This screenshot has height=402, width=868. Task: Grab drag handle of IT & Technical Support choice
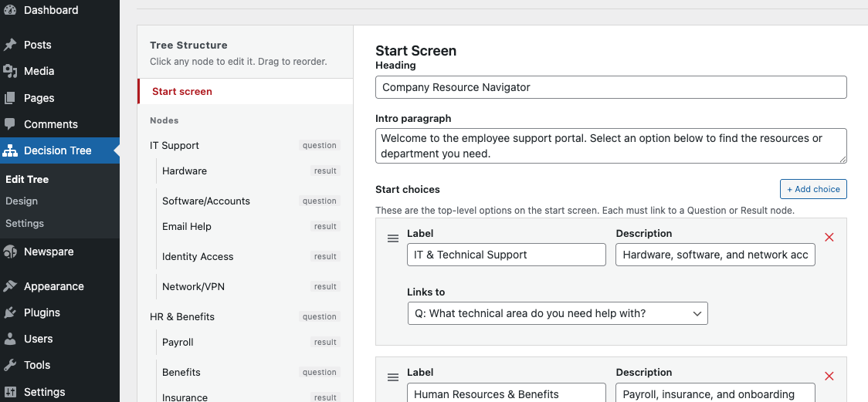pyautogui.click(x=392, y=238)
